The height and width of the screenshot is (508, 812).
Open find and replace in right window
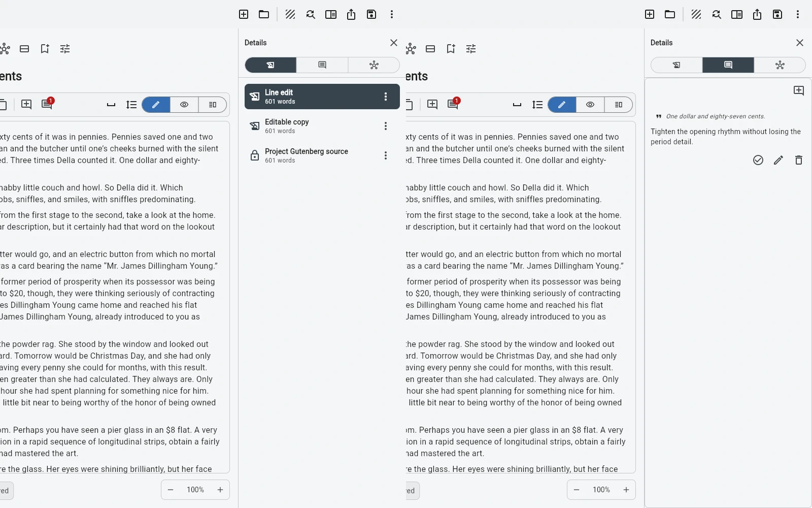click(x=717, y=14)
